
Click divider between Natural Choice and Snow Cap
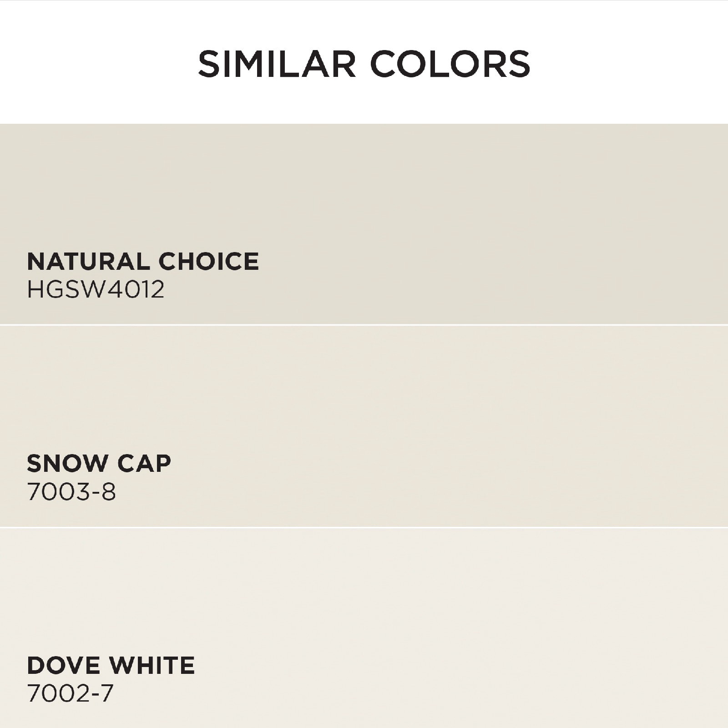(364, 325)
